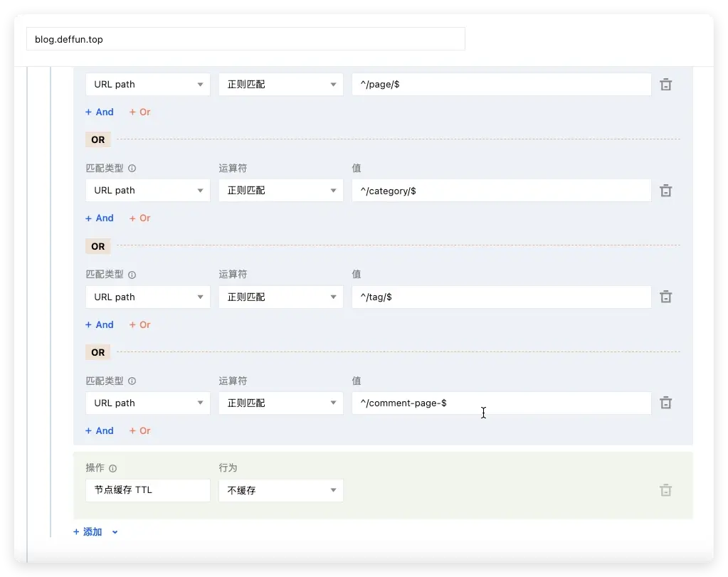Click info icon next to 操作 label
Screen dimensions: 728x577
pyautogui.click(x=113, y=468)
